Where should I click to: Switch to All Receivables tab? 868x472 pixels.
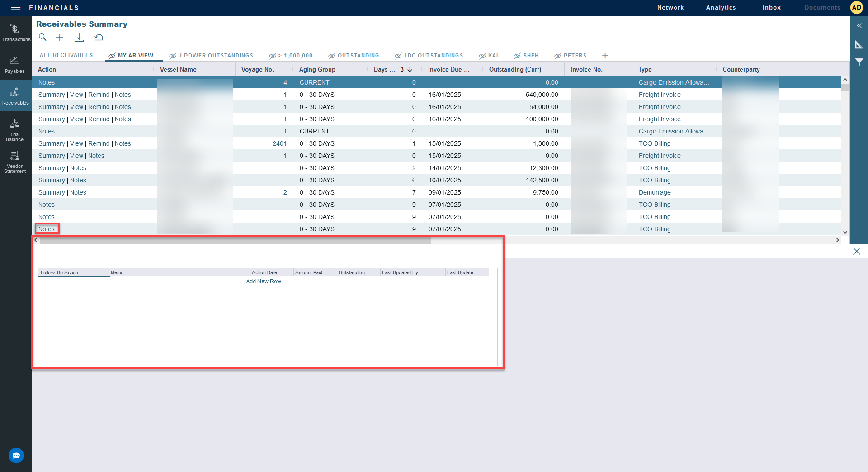pos(66,55)
